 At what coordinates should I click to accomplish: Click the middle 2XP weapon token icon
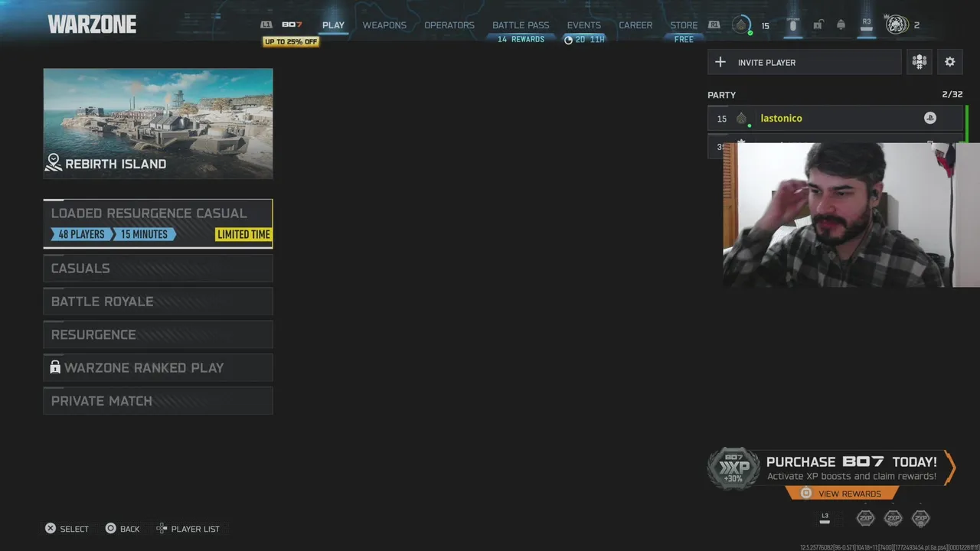893,518
